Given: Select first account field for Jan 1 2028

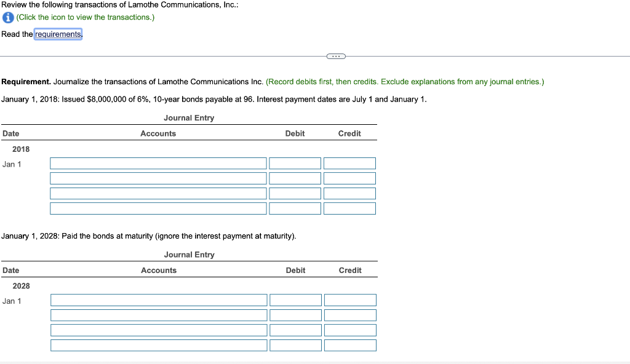Looking at the screenshot, I should (x=159, y=300).
